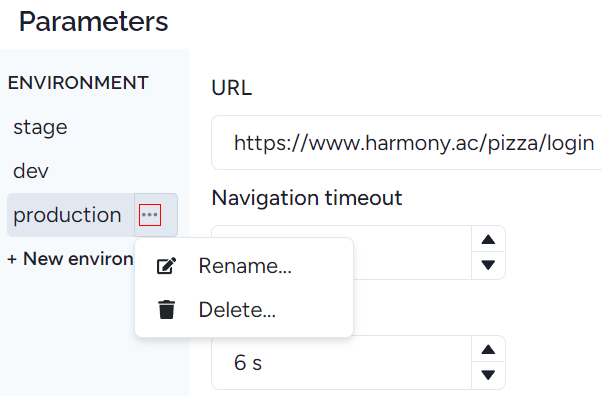Screen dimensions: 602x396
Task: Increase Navigation timeout with the up arrow
Action: click(x=488, y=239)
